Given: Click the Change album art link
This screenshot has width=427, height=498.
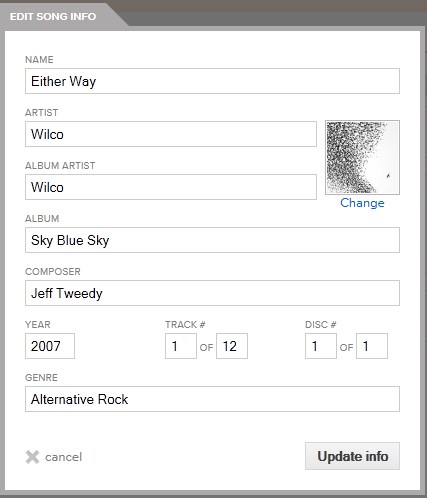Looking at the screenshot, I should tap(362, 203).
